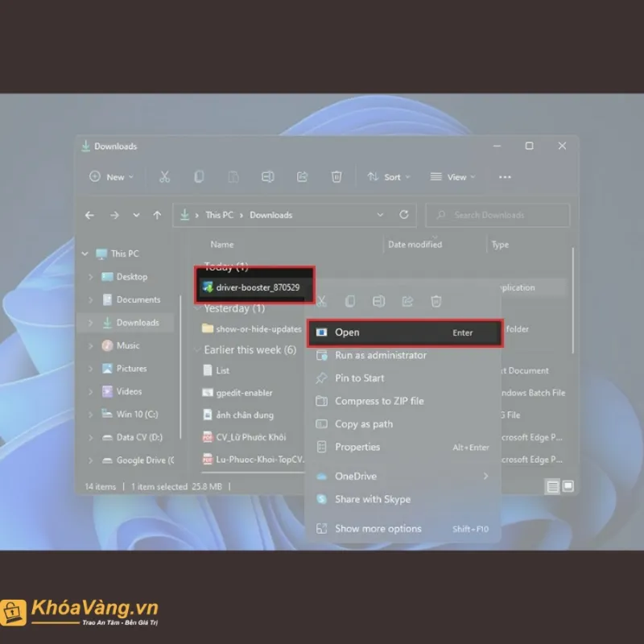
Task: Open the View dropdown menu
Action: pos(452,177)
